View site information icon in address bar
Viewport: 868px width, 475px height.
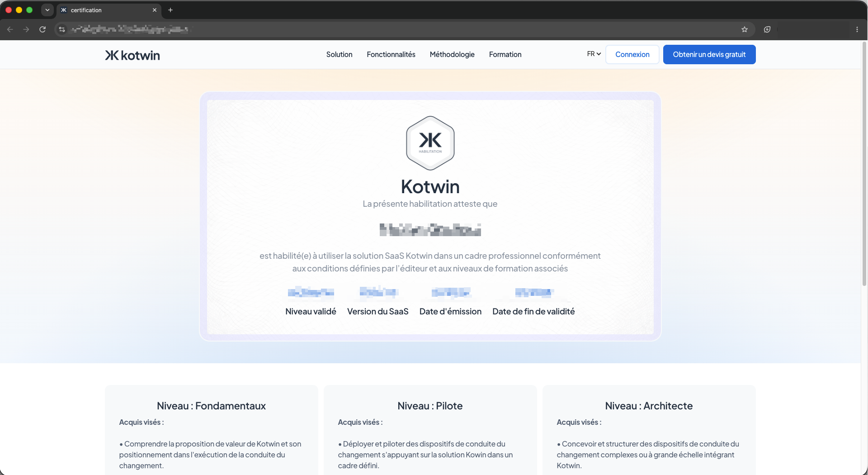point(62,29)
